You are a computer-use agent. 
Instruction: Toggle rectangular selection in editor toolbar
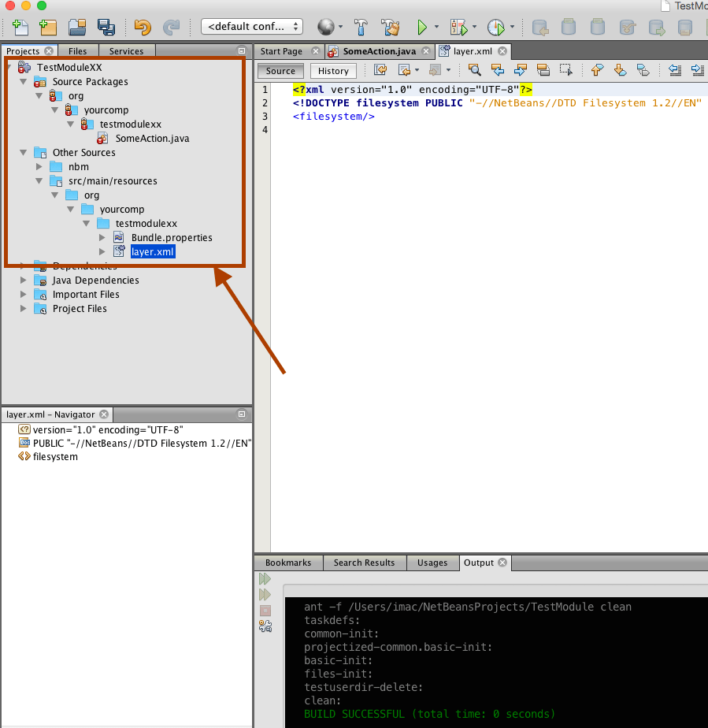pos(565,71)
